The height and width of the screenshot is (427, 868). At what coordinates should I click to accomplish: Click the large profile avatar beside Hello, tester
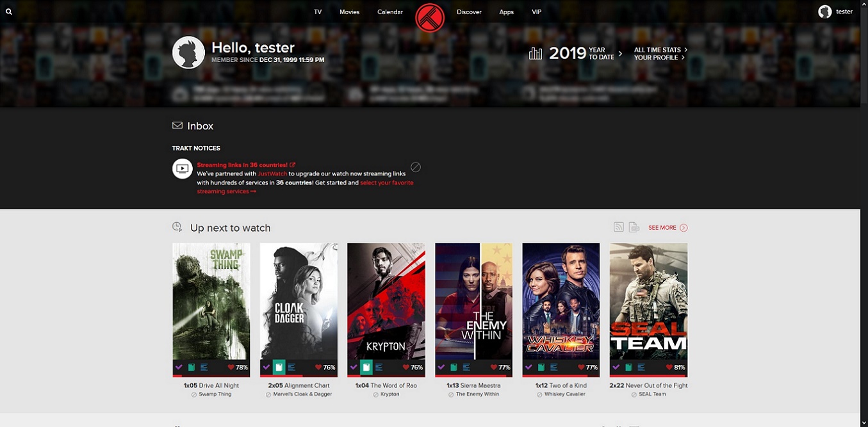[x=188, y=52]
